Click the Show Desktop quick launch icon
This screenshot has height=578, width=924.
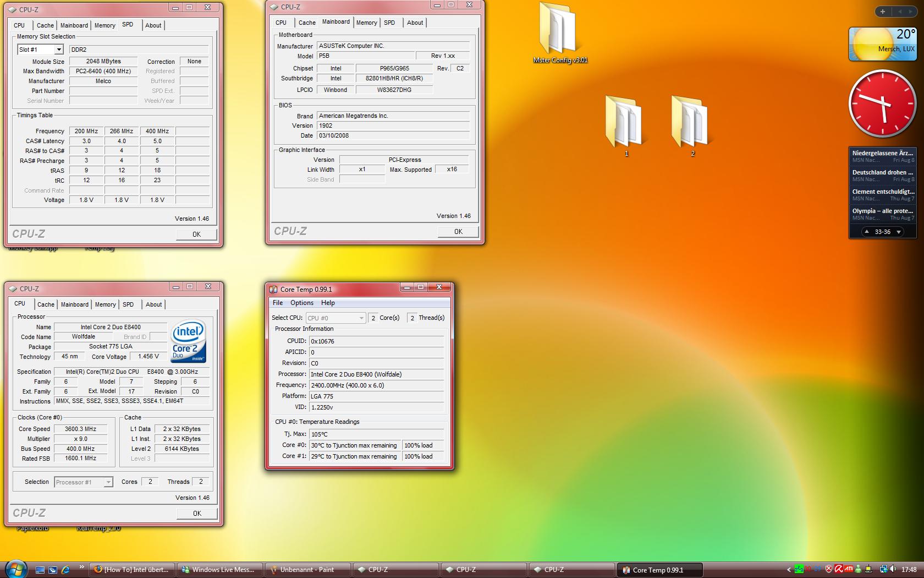(x=40, y=570)
